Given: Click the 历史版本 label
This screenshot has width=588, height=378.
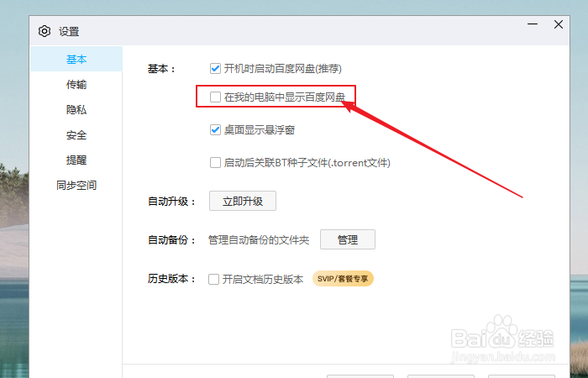Looking at the screenshot, I should (x=172, y=280).
